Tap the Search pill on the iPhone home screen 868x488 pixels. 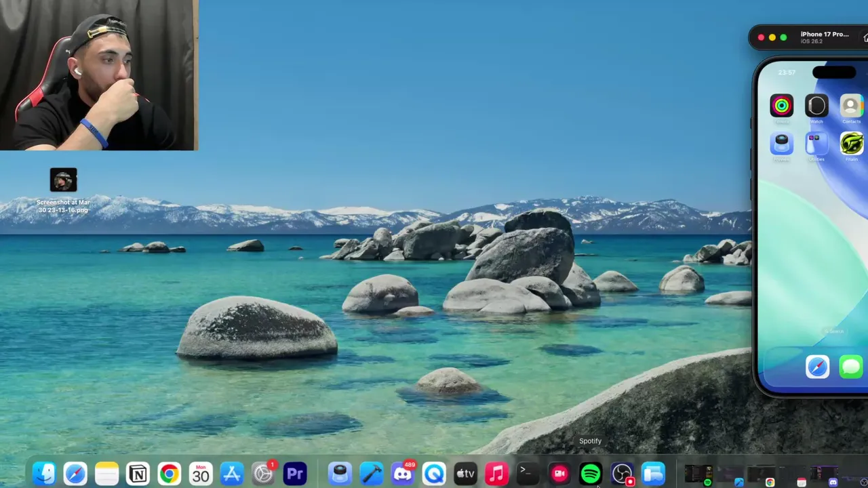tap(834, 331)
